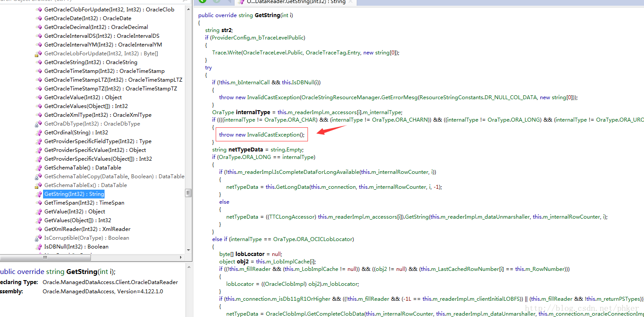Select GetXmlReader(Int32) : XmlReader
Screen dimensions: 644x317
click(x=87, y=229)
